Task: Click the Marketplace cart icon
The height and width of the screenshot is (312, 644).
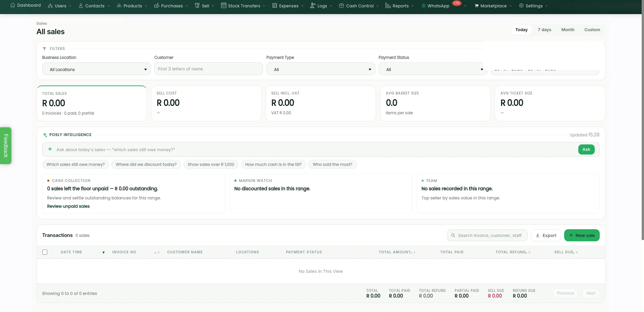Action: pos(477,6)
